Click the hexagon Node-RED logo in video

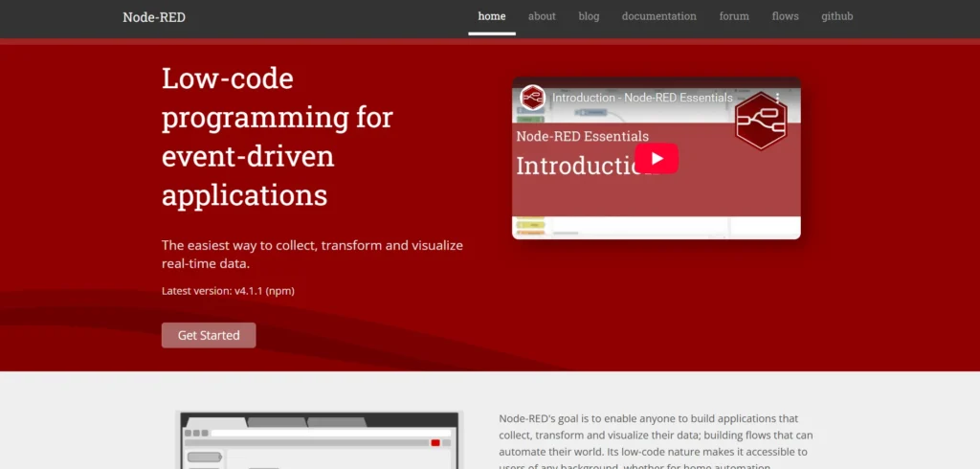click(761, 121)
